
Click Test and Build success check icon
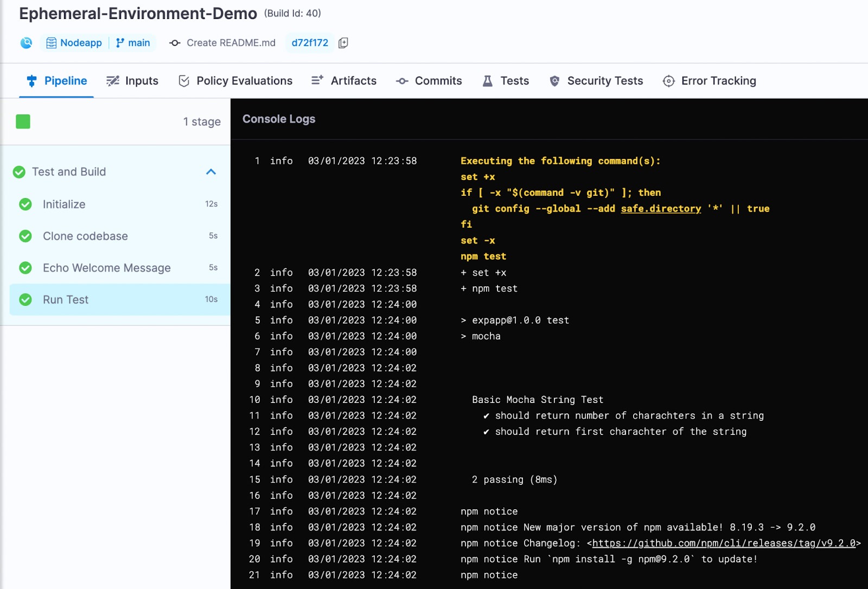pos(19,172)
